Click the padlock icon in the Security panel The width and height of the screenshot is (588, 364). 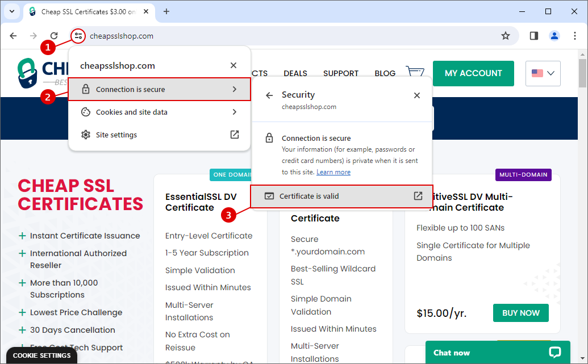pyautogui.click(x=269, y=138)
